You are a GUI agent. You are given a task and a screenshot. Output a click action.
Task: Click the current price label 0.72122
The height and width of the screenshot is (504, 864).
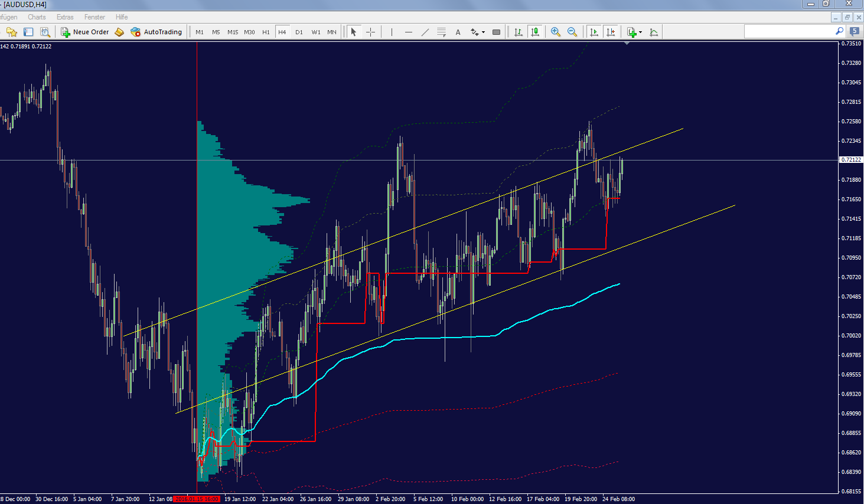click(851, 160)
